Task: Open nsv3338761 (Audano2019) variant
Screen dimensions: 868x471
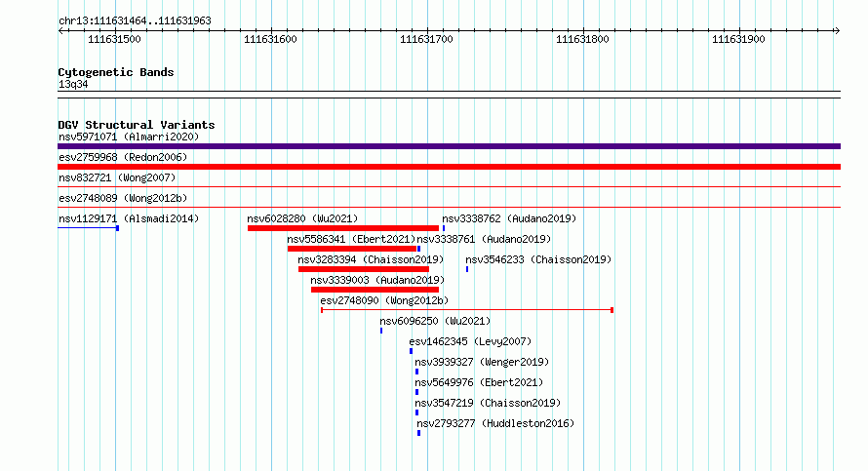Action: tap(484, 239)
